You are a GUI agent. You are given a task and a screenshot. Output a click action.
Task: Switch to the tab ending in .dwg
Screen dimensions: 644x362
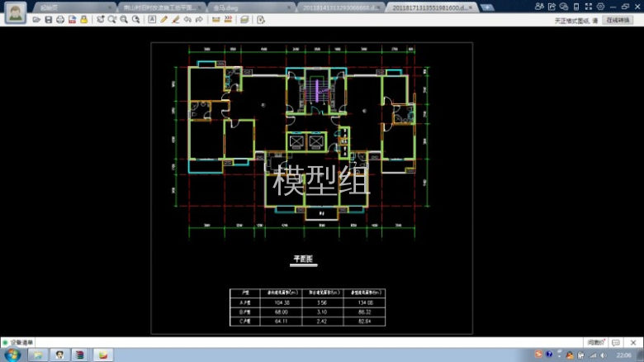point(249,7)
